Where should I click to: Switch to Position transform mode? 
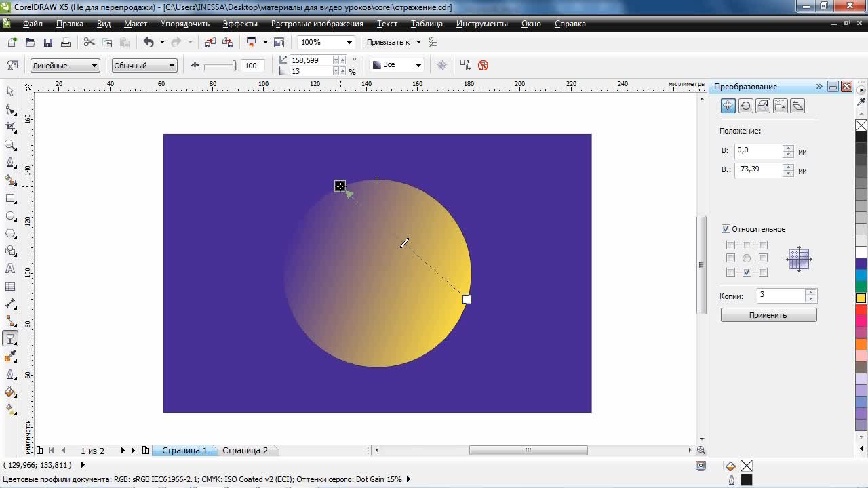coord(728,106)
